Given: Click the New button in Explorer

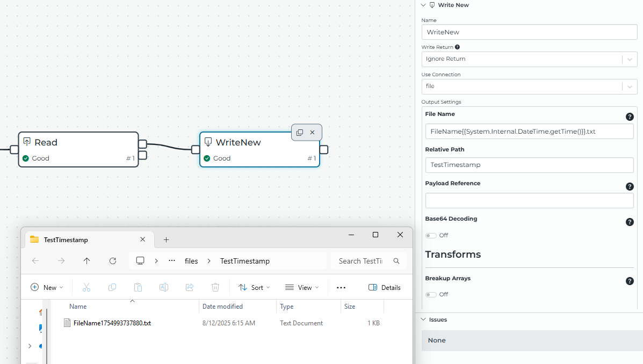Looking at the screenshot, I should tap(47, 288).
